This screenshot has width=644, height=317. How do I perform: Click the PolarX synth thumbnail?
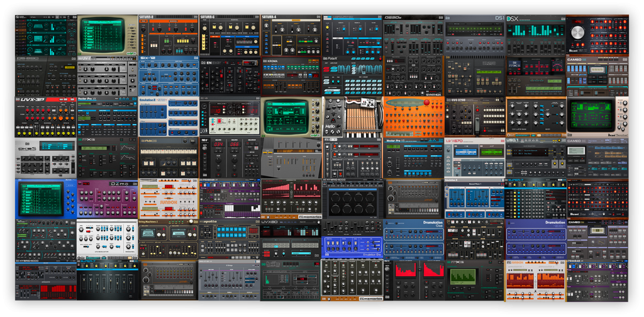pos(352,76)
